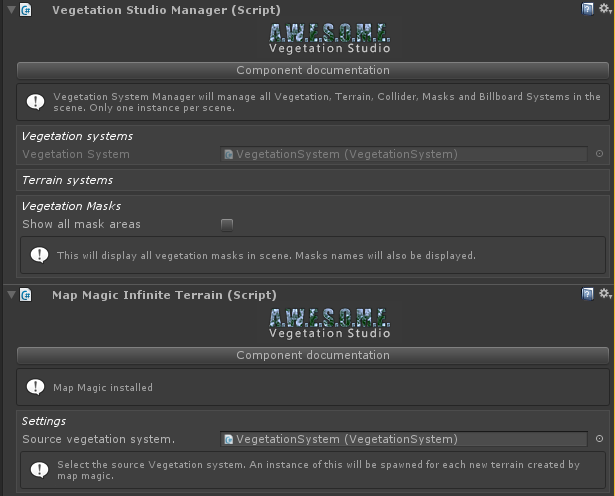The height and width of the screenshot is (496, 615).
Task: Click the Map Magic Infinite Terrain script icon
Action: coord(25,294)
